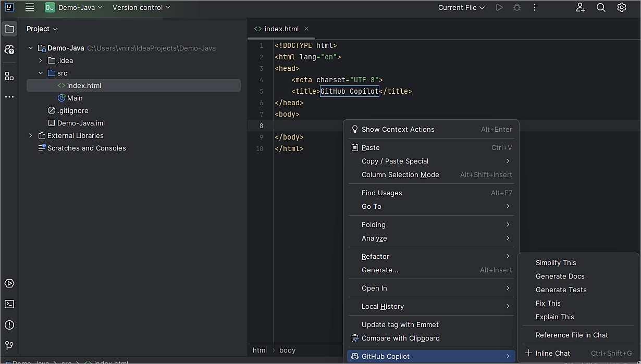
Task: Open IDE settings gear icon
Action: coord(621,8)
